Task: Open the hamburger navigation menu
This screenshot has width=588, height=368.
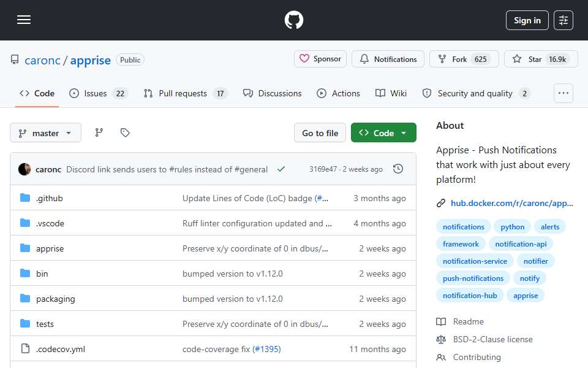Action: (x=24, y=20)
